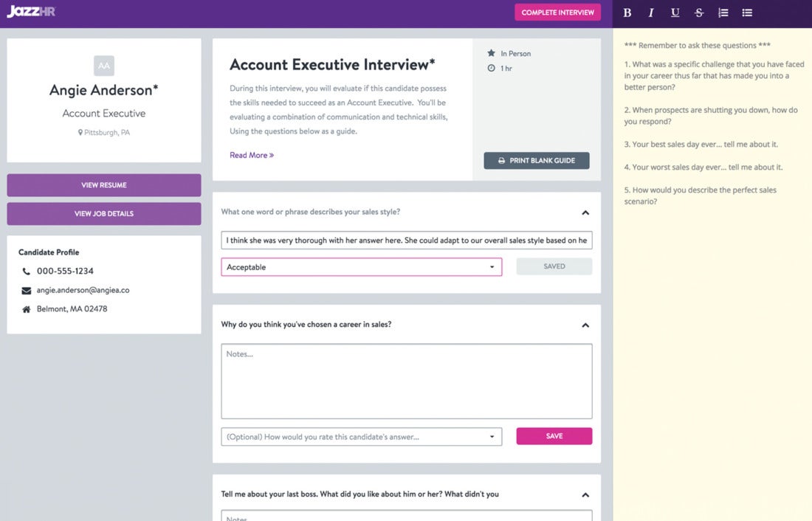The height and width of the screenshot is (521, 812).
Task: Collapse the sales style question card
Action: pyautogui.click(x=585, y=212)
